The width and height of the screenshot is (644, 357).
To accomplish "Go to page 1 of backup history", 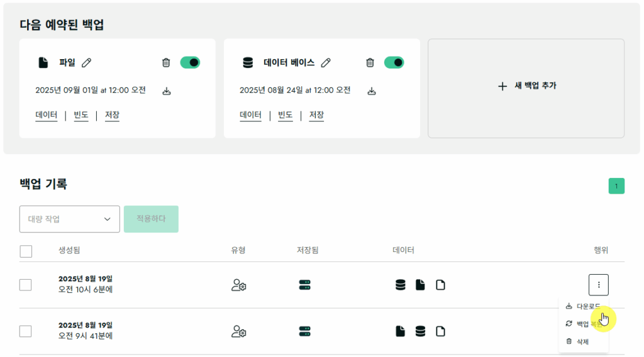I will coord(616,186).
